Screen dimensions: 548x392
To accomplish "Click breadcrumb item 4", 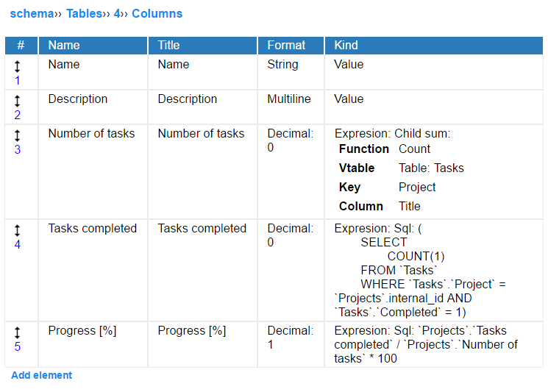I will tap(117, 14).
